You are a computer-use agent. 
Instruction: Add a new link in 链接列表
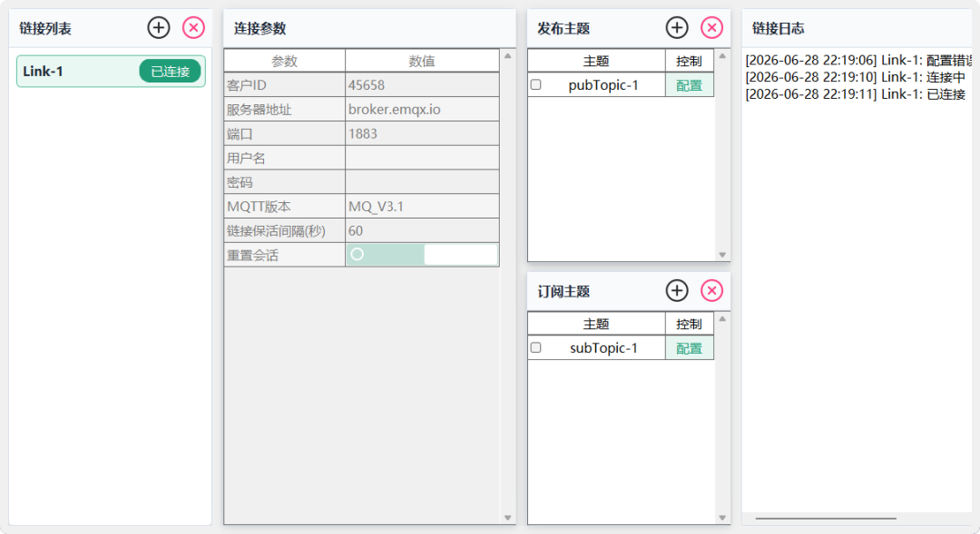(159, 27)
